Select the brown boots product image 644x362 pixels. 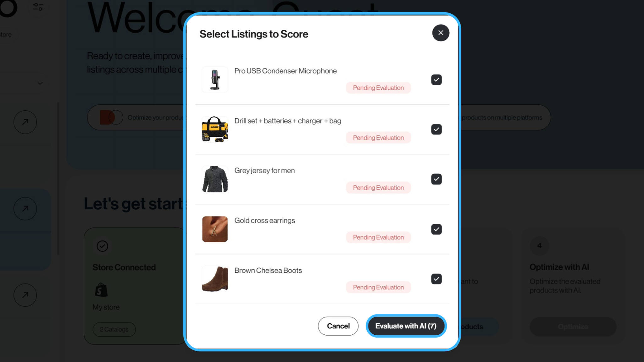pos(215,279)
